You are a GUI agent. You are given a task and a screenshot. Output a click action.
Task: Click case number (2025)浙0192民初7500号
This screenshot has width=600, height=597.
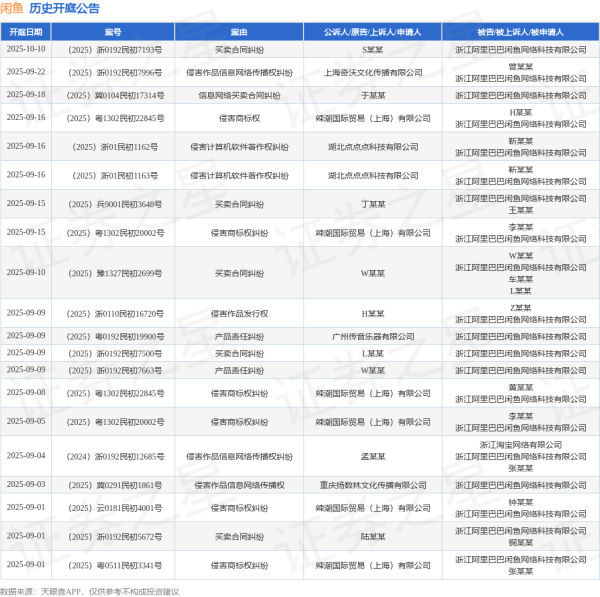coord(115,354)
